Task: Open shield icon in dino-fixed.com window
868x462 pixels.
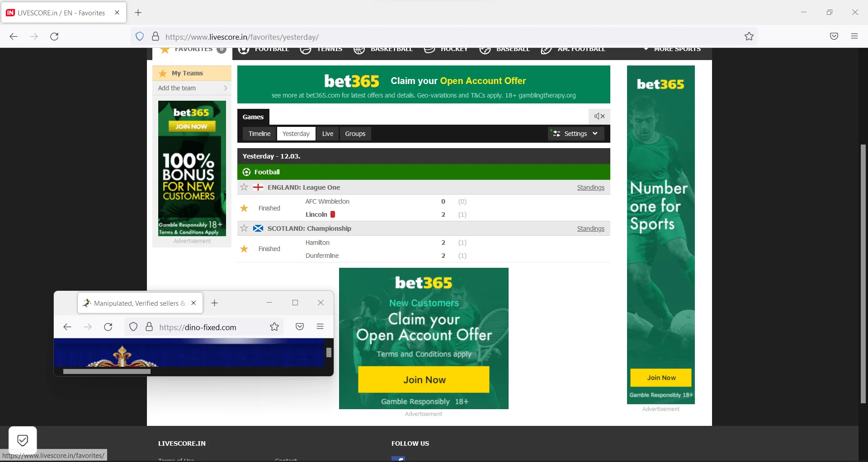Action: [133, 327]
